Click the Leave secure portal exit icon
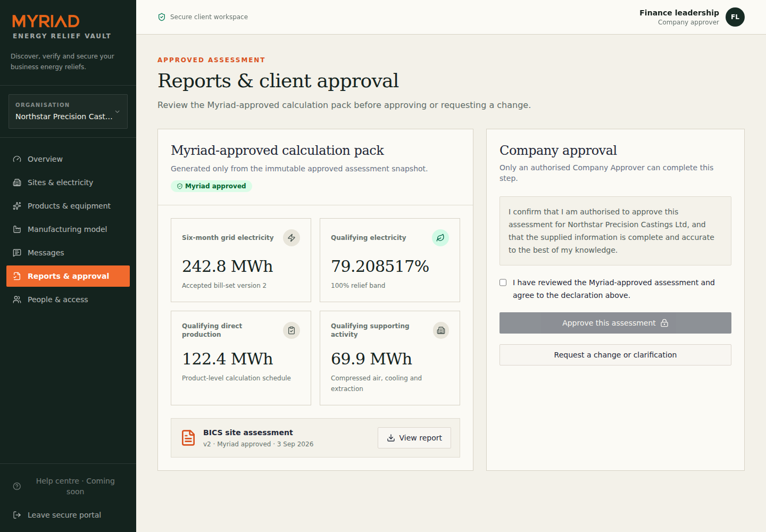The image size is (766, 532). [17, 515]
